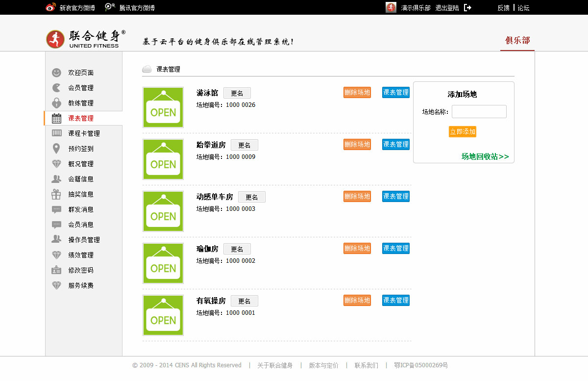Image resolution: width=588 pixels, height=381 pixels.
Task: Click the Pac-Man icon beside 会员管理
Action: (x=57, y=88)
